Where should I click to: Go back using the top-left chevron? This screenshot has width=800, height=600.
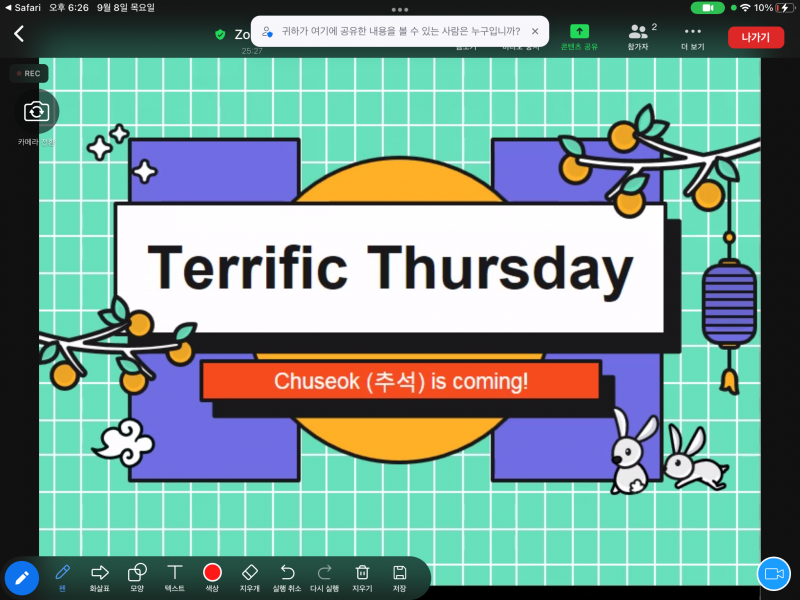tap(19, 34)
